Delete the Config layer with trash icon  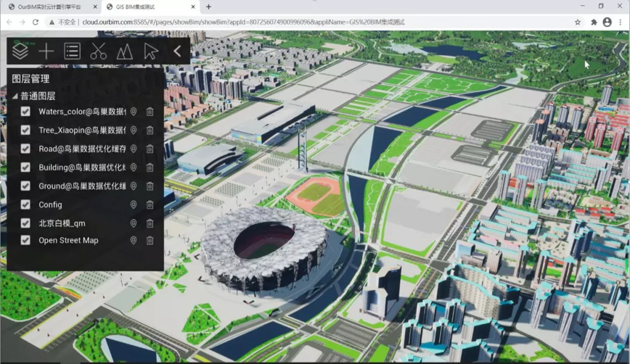click(150, 205)
